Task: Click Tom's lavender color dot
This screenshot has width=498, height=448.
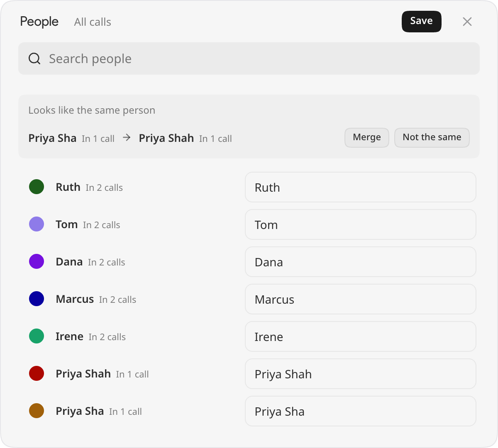Action: (x=37, y=224)
